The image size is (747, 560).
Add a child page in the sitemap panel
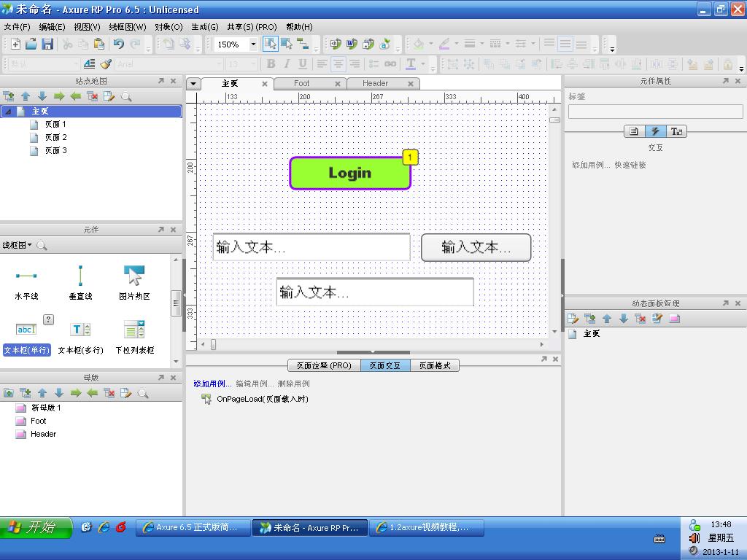(9, 96)
